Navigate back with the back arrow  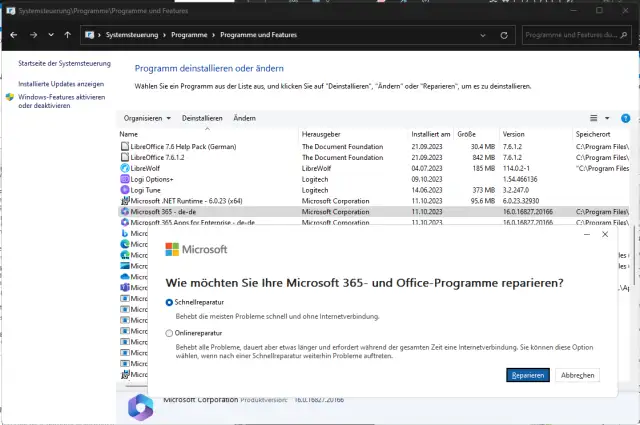point(13,34)
